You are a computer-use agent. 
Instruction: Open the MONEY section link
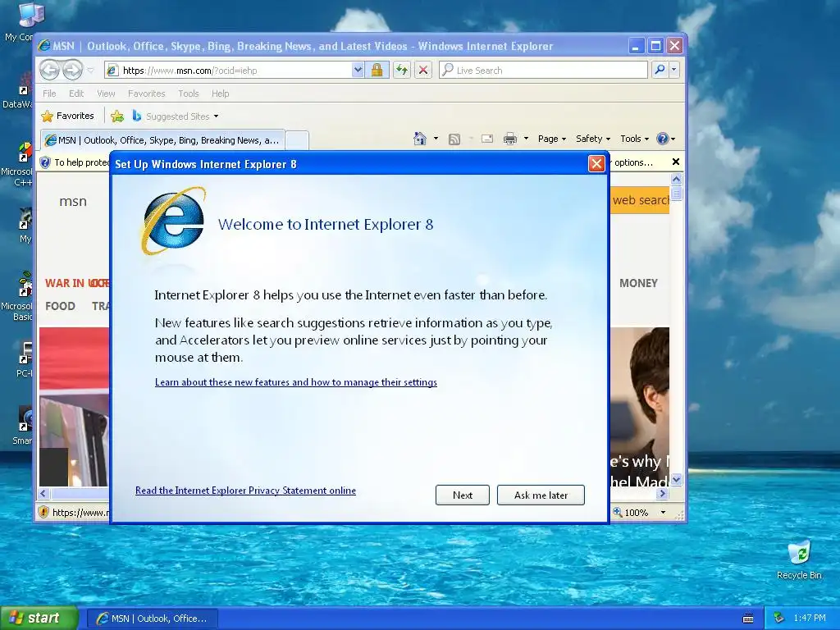(x=638, y=283)
